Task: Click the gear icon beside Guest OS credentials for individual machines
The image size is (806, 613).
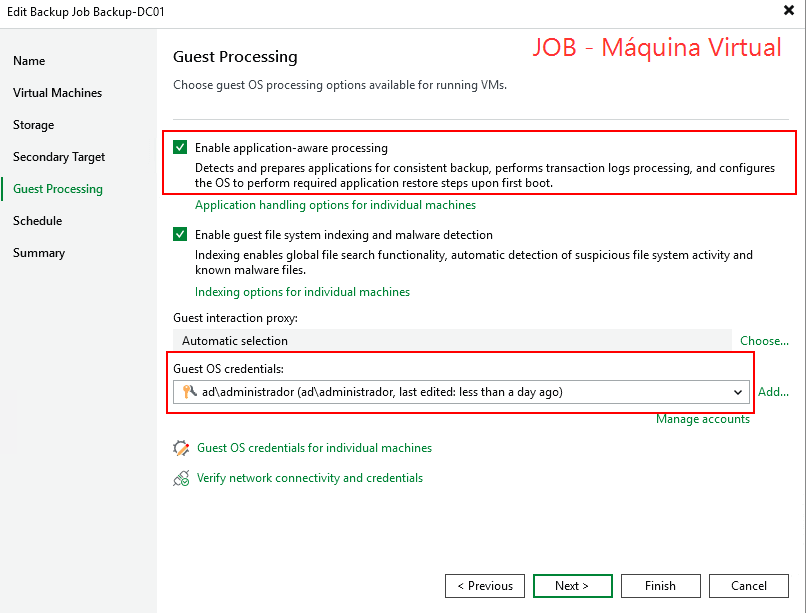Action: pos(181,448)
